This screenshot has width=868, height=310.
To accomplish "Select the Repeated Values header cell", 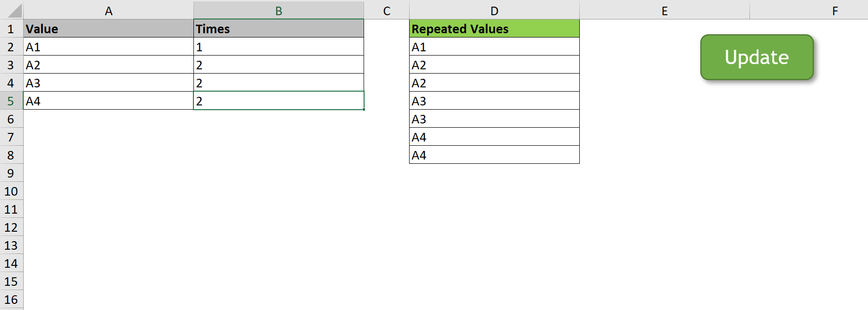I will (x=494, y=28).
